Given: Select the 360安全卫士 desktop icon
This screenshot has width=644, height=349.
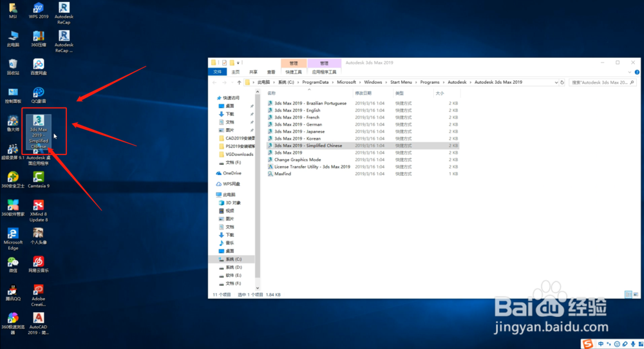Looking at the screenshot, I should pyautogui.click(x=13, y=180).
